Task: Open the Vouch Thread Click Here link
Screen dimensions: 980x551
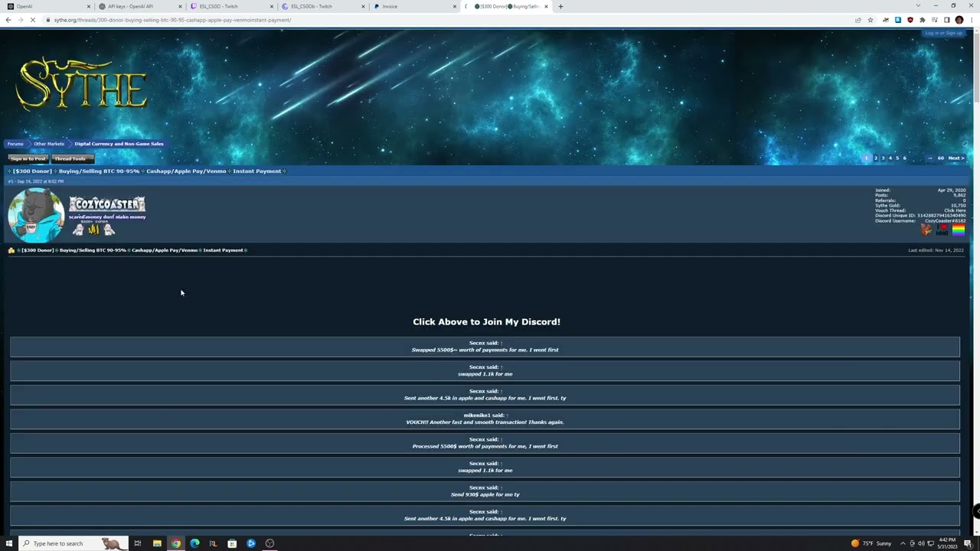Action: (955, 210)
